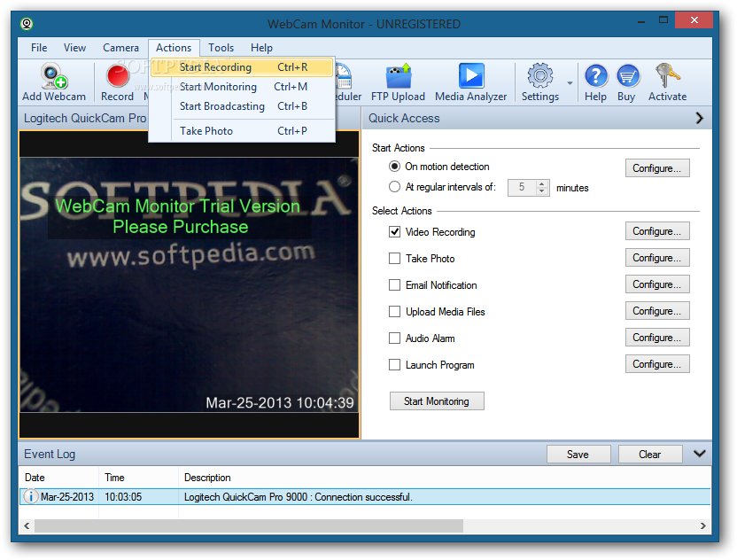Select At regular intervals radio button
The height and width of the screenshot is (560, 737).
click(x=394, y=187)
